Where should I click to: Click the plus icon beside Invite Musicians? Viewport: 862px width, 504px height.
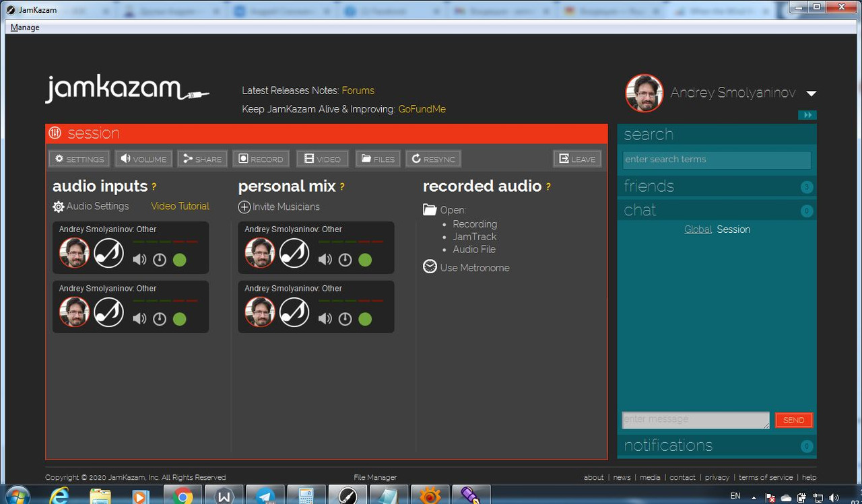coord(244,207)
